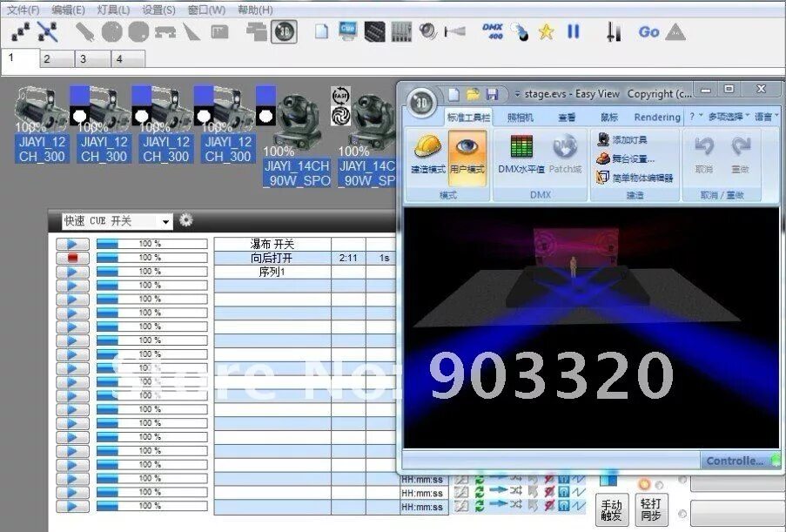Toggle the 3D view button in the main toolbar
This screenshot has width=786, height=532.
pos(285,32)
